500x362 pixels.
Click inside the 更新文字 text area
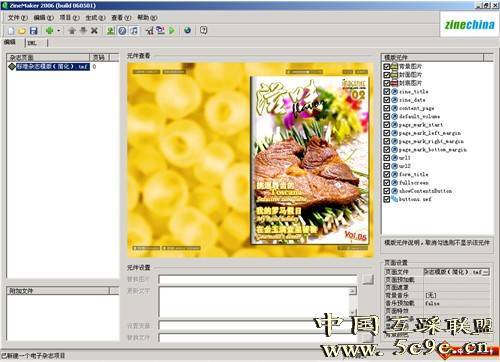click(254, 302)
